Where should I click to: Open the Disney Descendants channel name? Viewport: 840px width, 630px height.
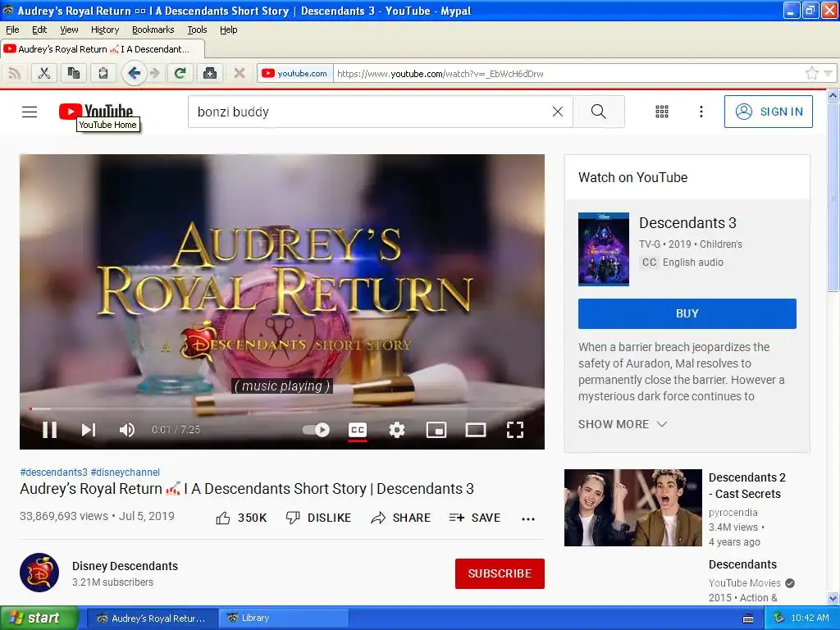(x=125, y=566)
